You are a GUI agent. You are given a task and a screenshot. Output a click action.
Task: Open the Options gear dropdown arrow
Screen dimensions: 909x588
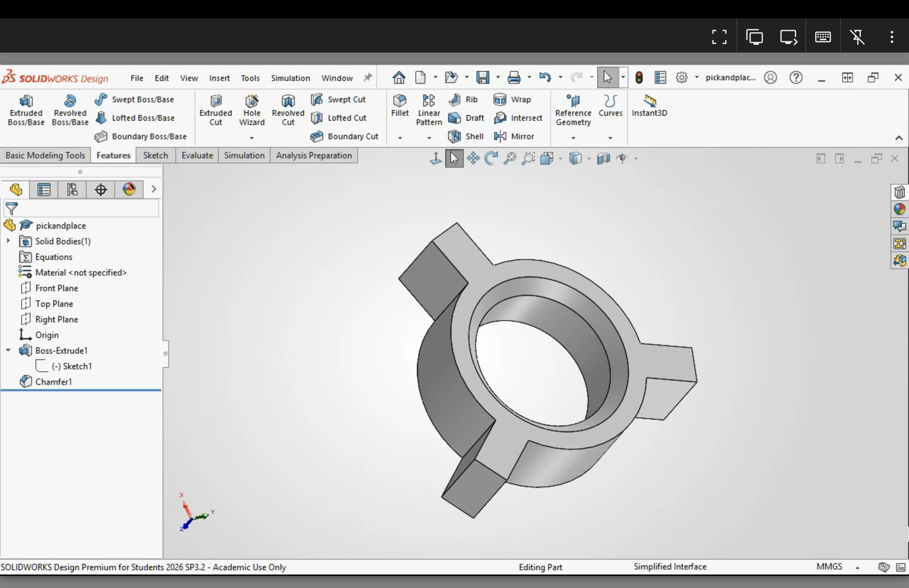696,77
